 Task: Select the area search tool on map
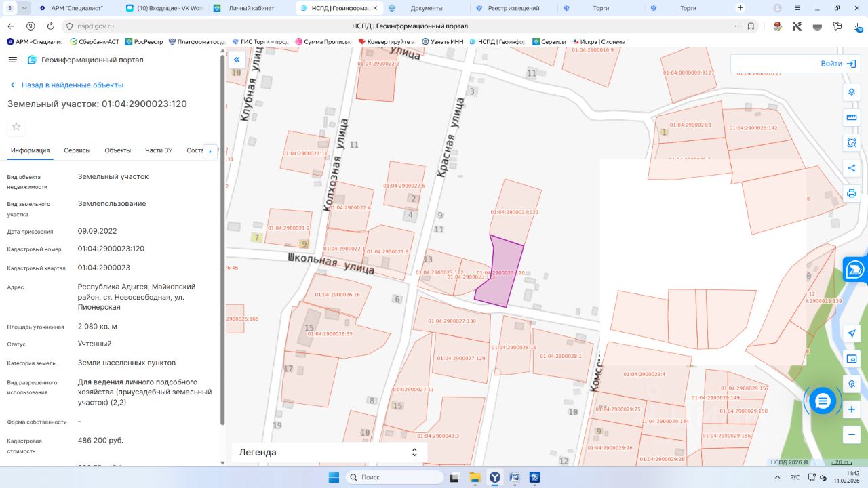tap(852, 143)
